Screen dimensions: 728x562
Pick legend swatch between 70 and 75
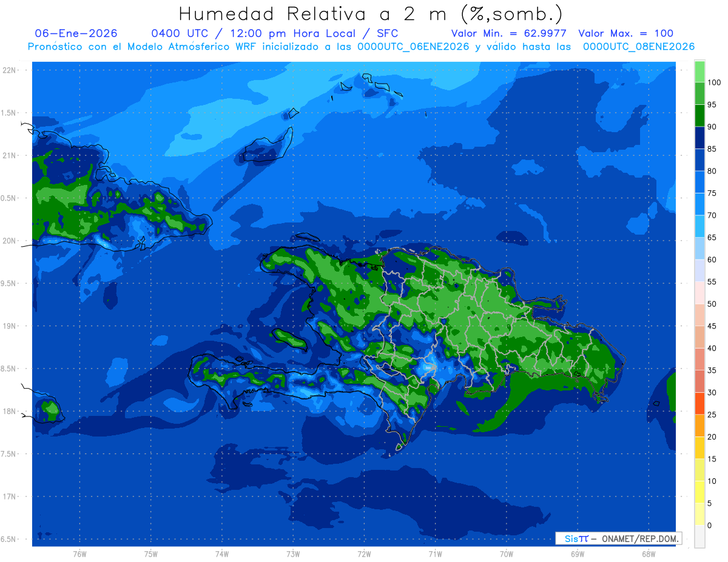point(699,204)
